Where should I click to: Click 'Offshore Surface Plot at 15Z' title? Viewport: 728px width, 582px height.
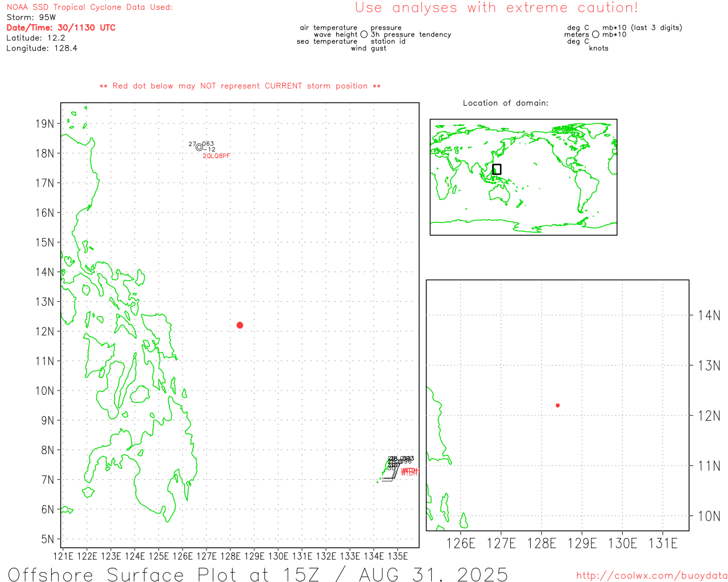[258, 575]
